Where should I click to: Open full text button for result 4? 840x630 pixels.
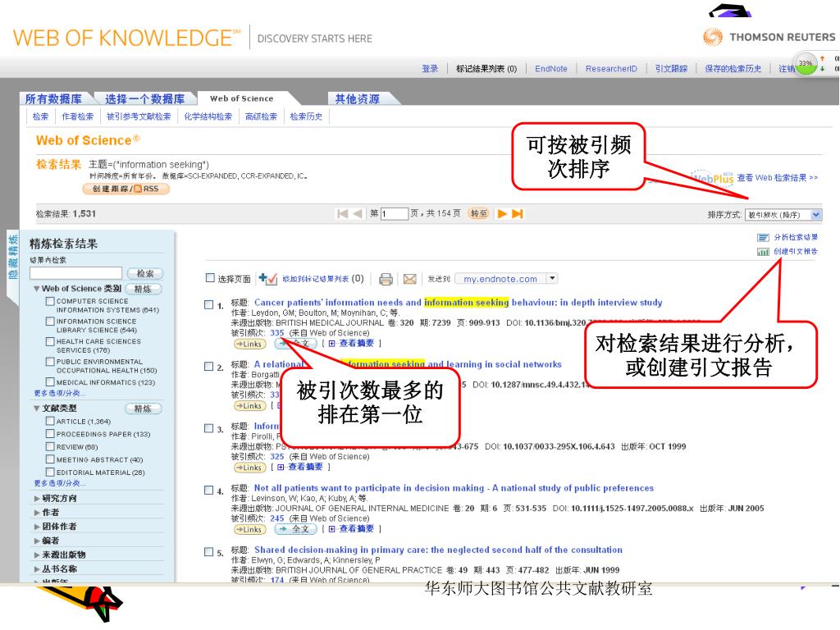pyautogui.click(x=295, y=529)
